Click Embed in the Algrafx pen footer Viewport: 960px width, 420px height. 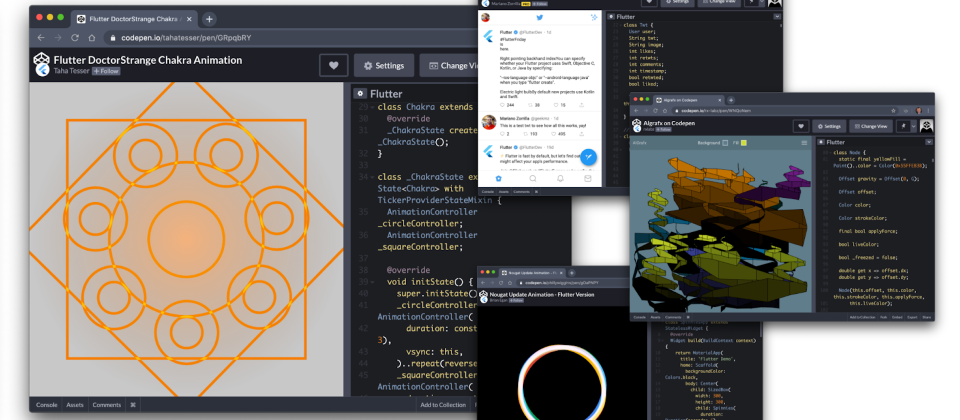pos(897,317)
